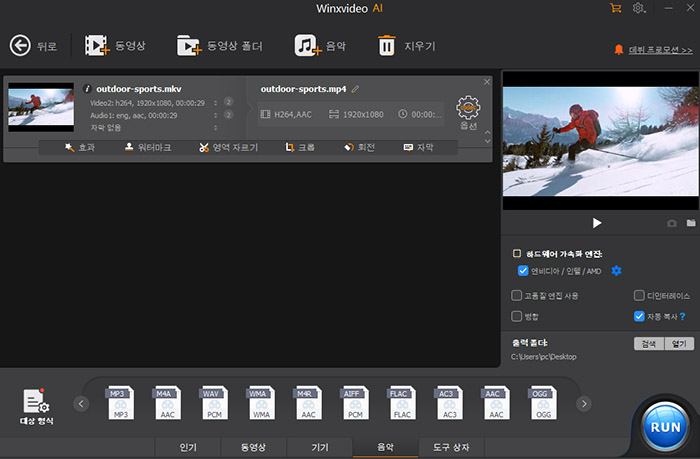Switch to 도구 상자 toolbox tab
Viewport: 700px width, 459px height.
451,447
